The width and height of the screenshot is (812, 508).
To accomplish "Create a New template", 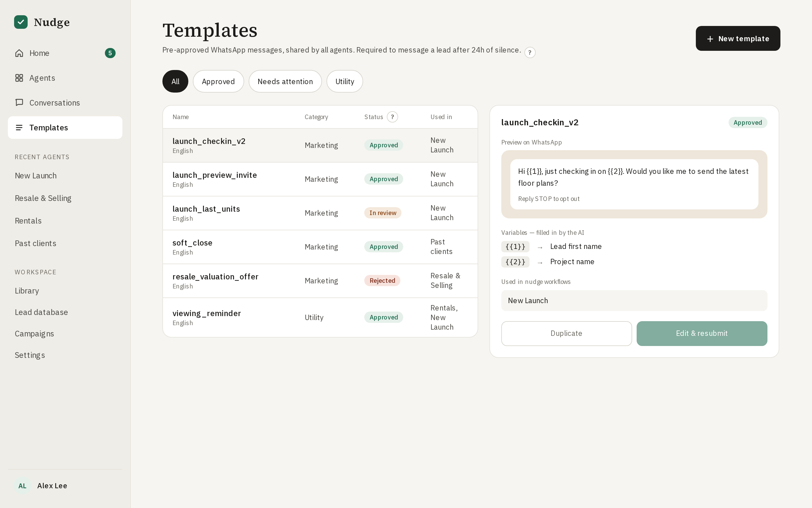I will pos(738,39).
